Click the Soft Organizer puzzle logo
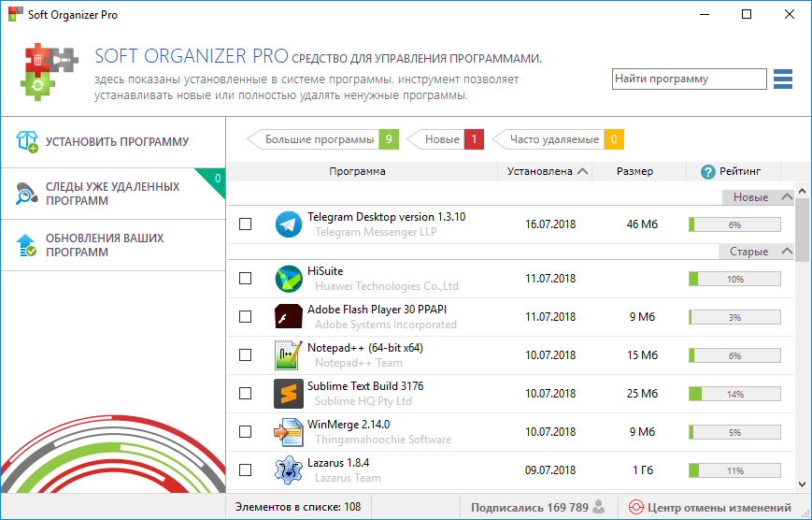 tap(50, 71)
